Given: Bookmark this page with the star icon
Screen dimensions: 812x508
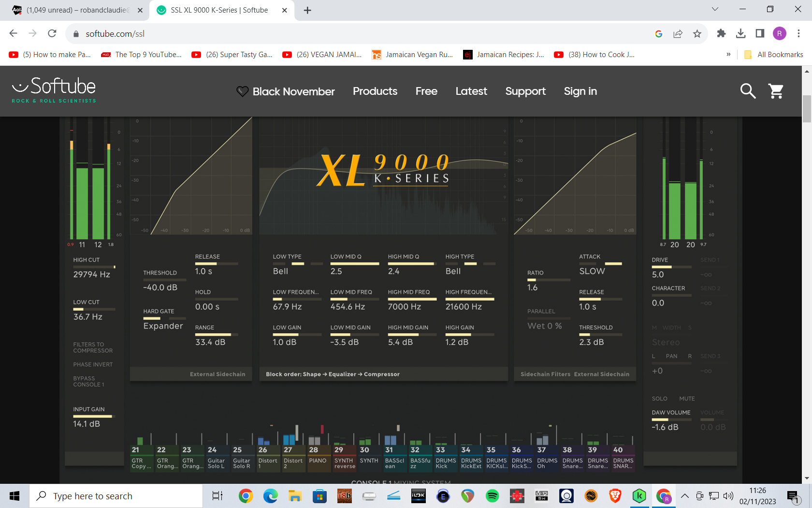Looking at the screenshot, I should pyautogui.click(x=697, y=33).
